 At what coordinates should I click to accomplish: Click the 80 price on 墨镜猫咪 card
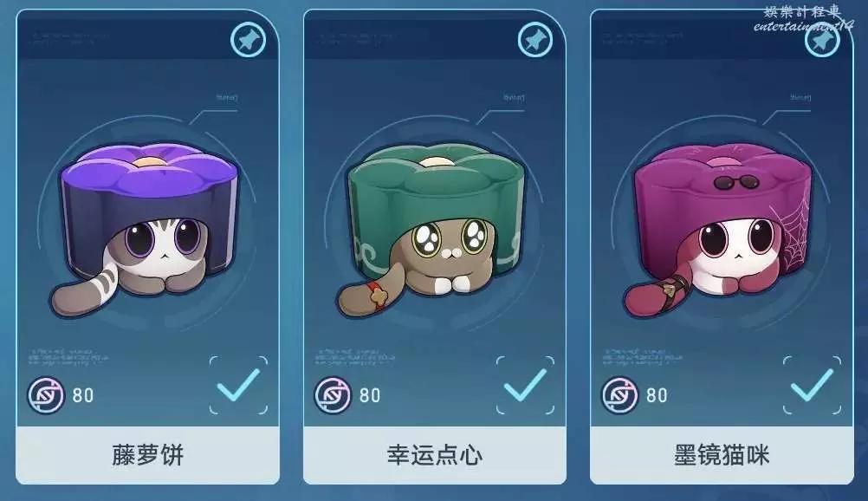pos(657,395)
